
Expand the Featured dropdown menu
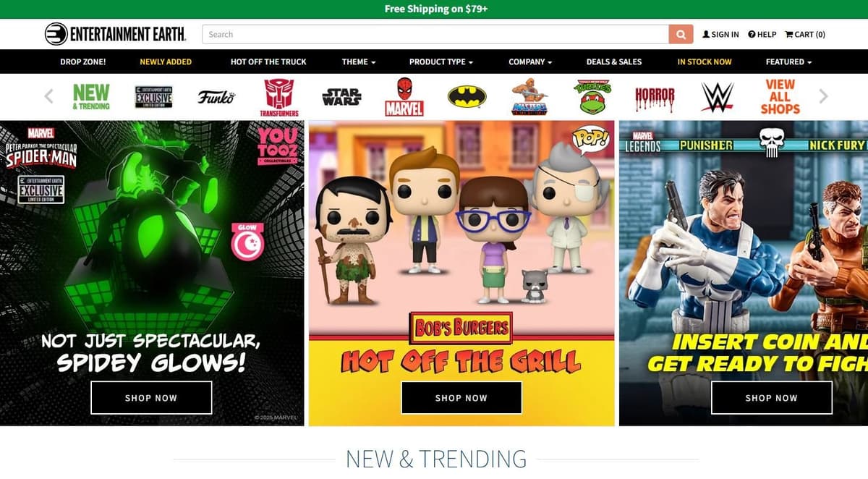(x=788, y=62)
